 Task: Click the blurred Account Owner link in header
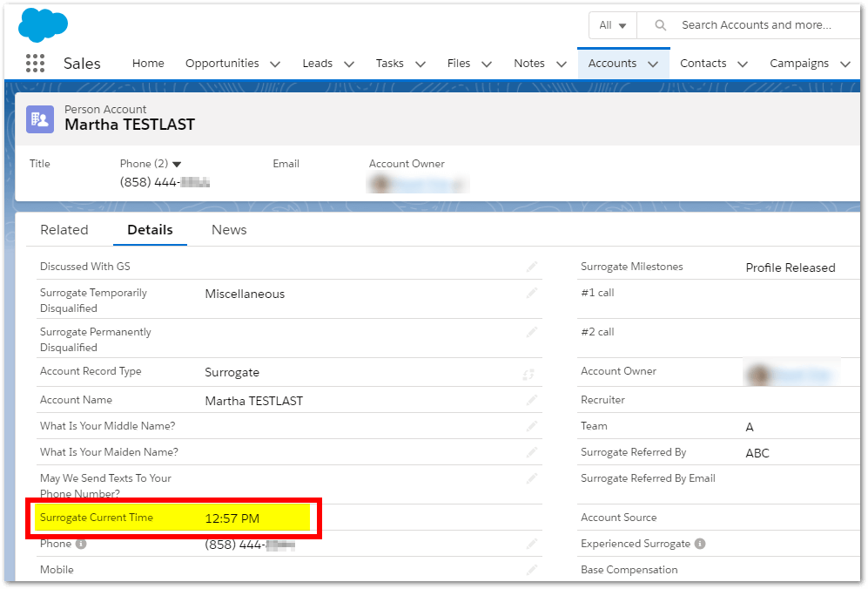point(420,184)
